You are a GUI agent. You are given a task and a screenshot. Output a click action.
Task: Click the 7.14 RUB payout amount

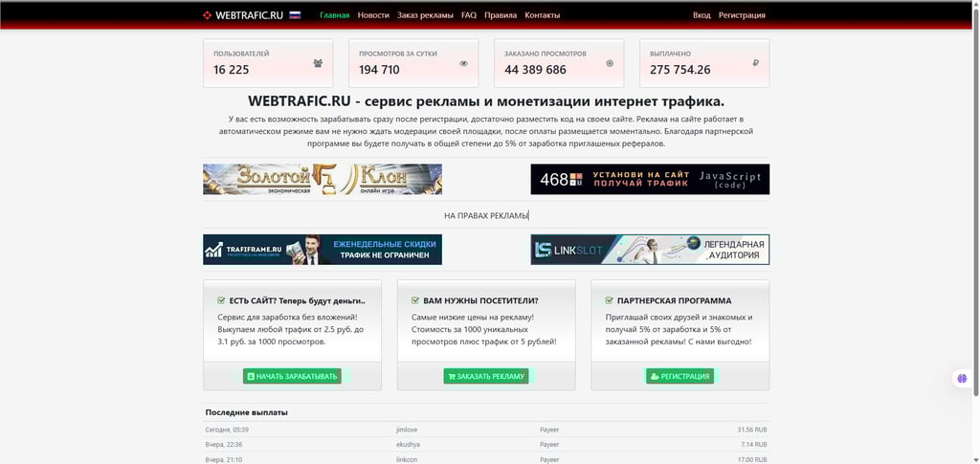point(754,445)
